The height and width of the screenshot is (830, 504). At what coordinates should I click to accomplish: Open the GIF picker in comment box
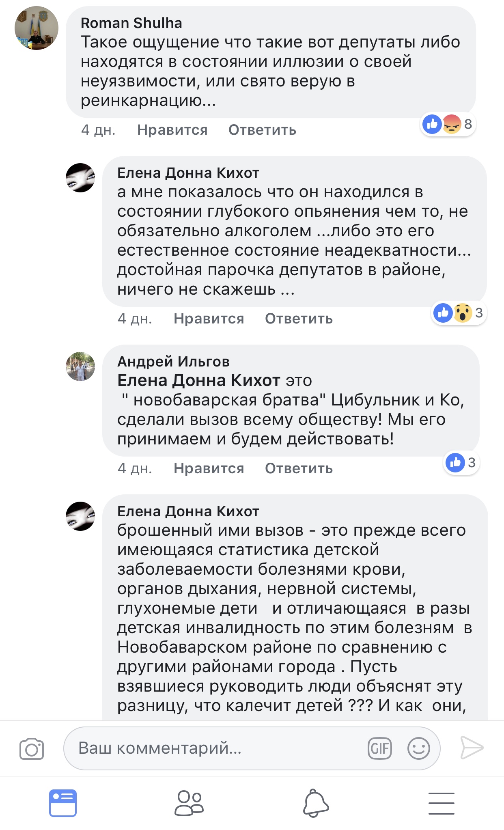(379, 748)
